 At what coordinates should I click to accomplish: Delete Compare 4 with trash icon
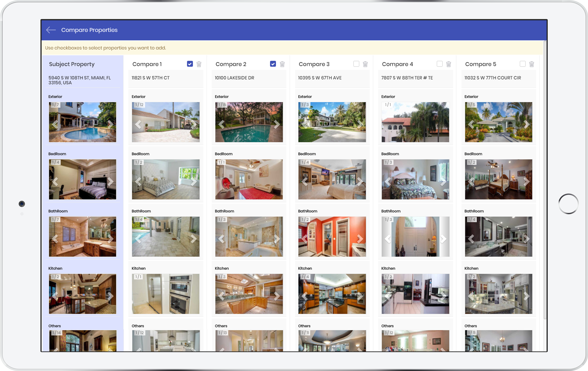point(449,64)
